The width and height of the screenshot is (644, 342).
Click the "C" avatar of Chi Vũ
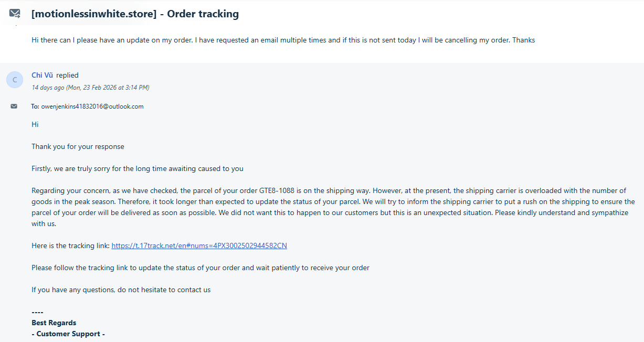point(15,80)
